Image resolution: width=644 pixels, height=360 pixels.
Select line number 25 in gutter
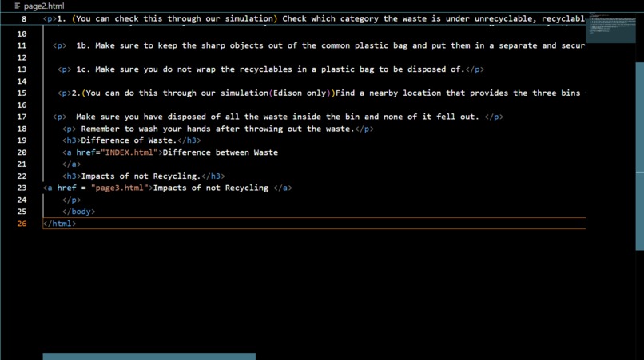pyautogui.click(x=22, y=212)
